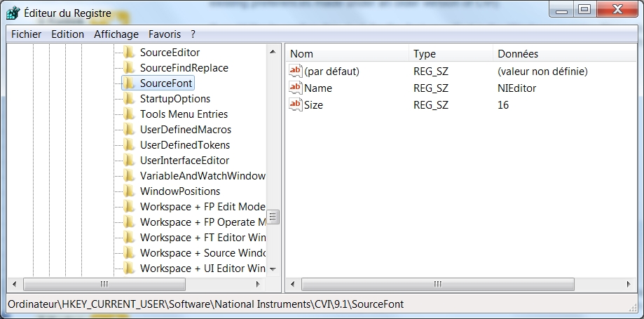Click the folder icon next to StartupOptions

coord(128,99)
